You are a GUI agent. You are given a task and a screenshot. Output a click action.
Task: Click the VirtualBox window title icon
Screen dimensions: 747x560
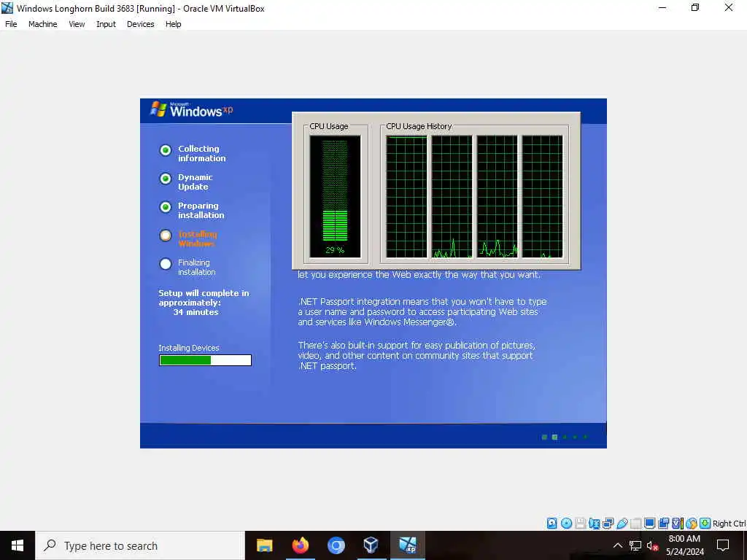point(7,8)
